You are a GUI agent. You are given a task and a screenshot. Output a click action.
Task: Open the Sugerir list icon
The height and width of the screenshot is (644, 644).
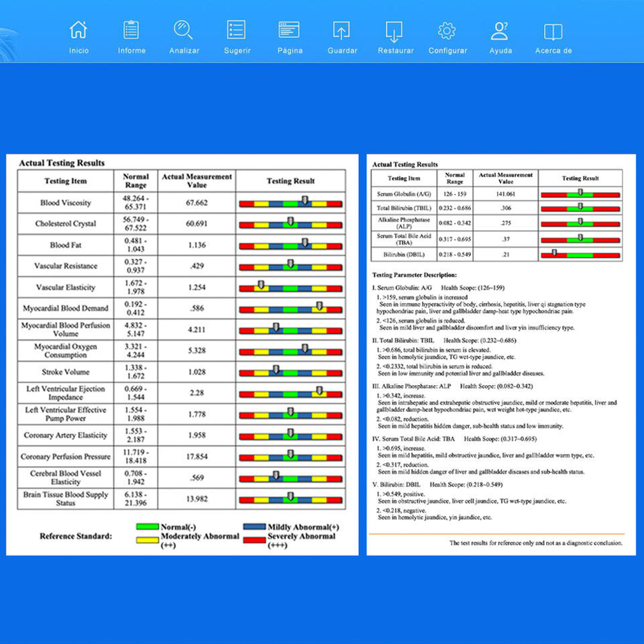[x=237, y=30]
